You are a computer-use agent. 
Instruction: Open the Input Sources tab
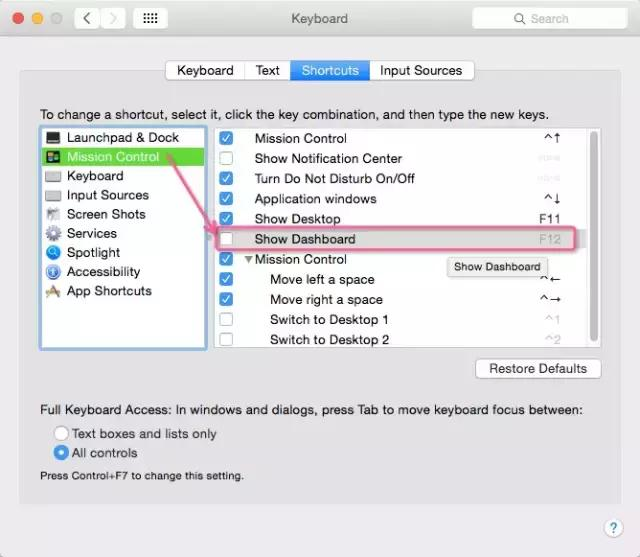pos(421,71)
